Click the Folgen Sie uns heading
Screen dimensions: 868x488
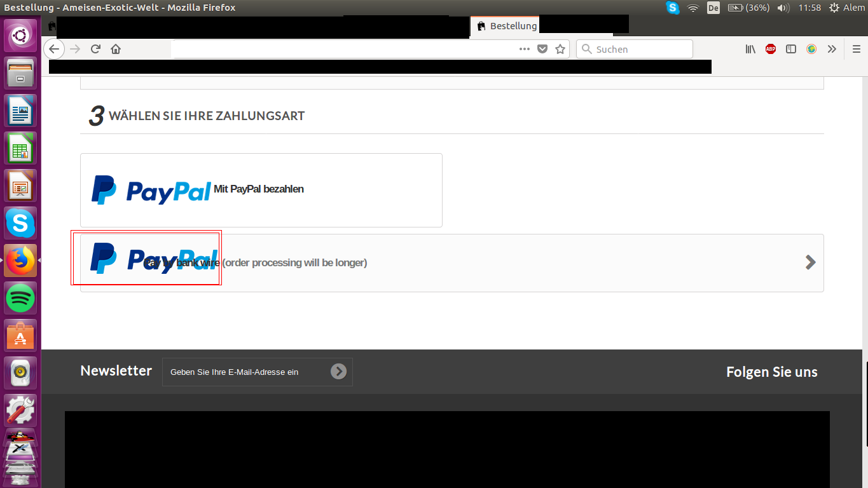(772, 372)
